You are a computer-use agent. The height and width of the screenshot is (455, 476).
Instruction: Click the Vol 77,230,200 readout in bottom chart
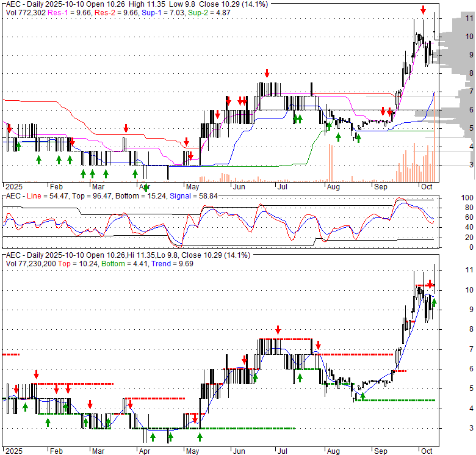(x=31, y=264)
